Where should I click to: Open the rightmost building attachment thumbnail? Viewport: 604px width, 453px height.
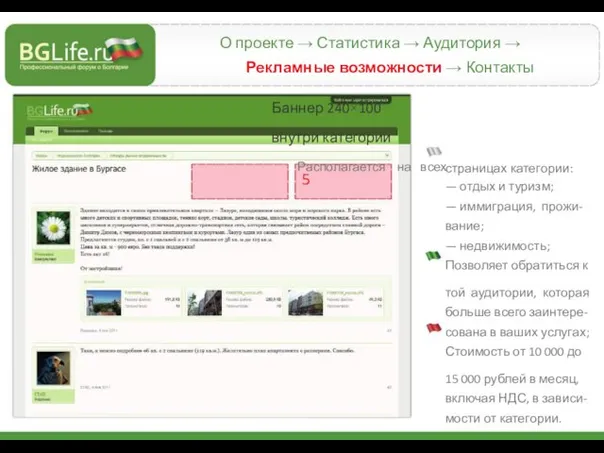point(305,303)
